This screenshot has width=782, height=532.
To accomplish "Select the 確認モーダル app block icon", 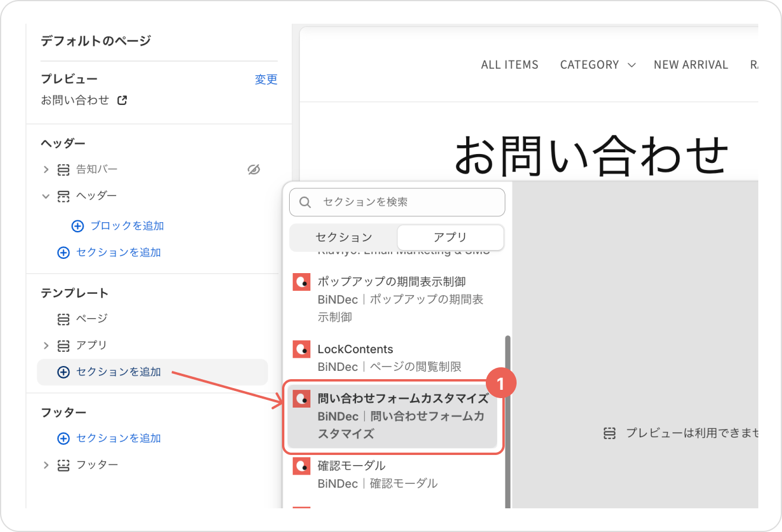I will 302,466.
